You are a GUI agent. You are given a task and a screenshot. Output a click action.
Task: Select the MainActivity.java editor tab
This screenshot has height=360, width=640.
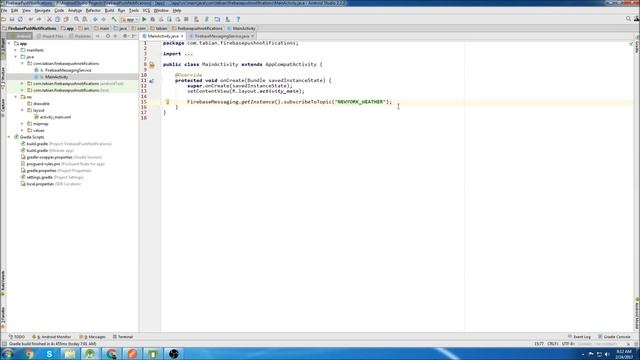[163, 36]
